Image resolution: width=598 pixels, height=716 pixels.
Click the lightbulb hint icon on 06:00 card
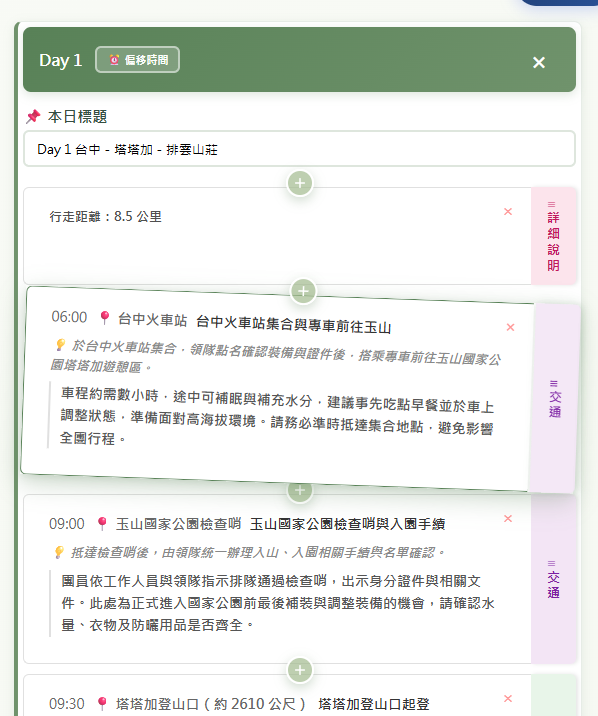click(60, 345)
